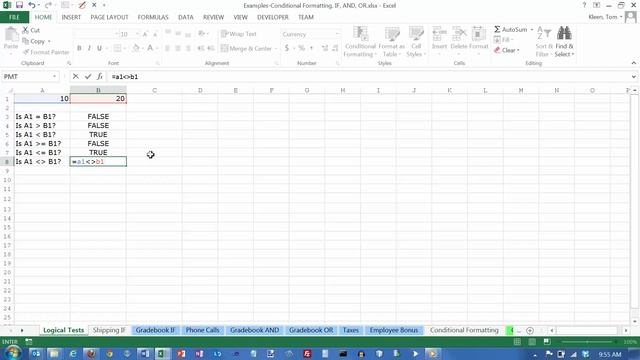Click the Accounting dollar format icon
The image size is (640, 360).
tap(287, 48)
